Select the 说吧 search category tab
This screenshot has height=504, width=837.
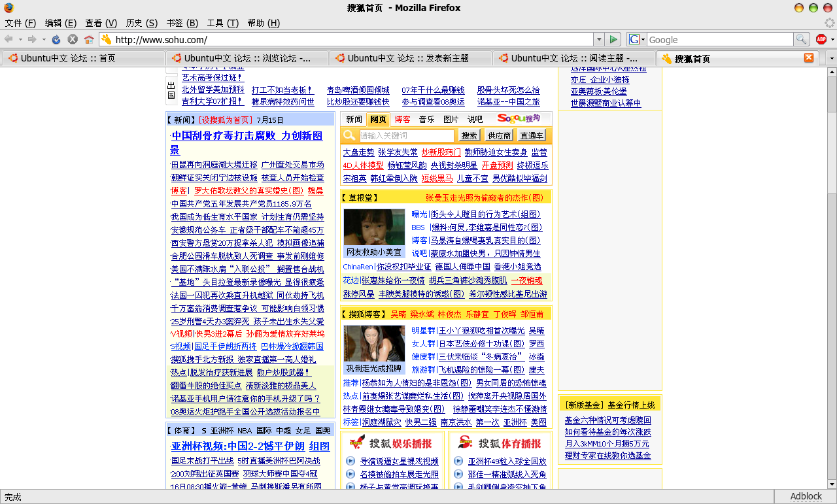[475, 119]
